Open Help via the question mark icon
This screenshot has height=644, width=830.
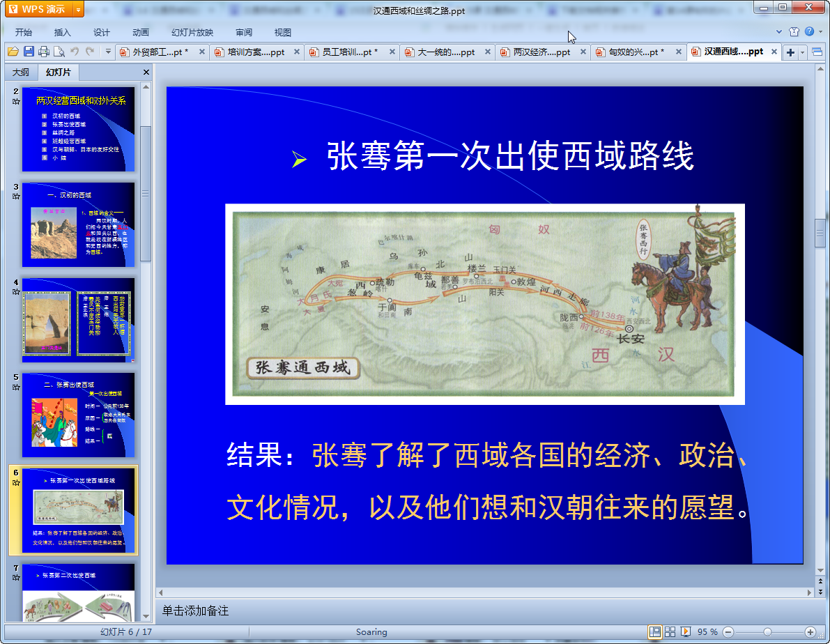pyautogui.click(x=809, y=32)
